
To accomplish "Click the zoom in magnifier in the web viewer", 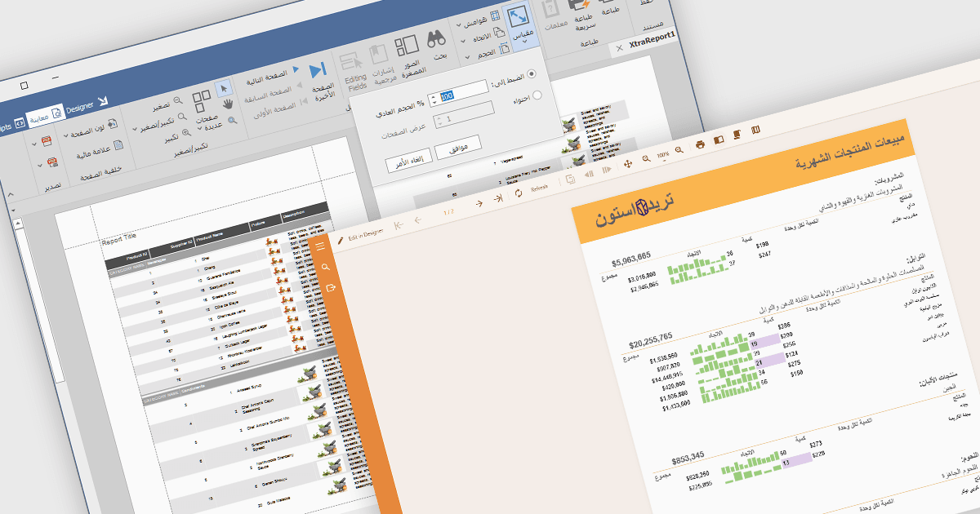I will click(679, 149).
